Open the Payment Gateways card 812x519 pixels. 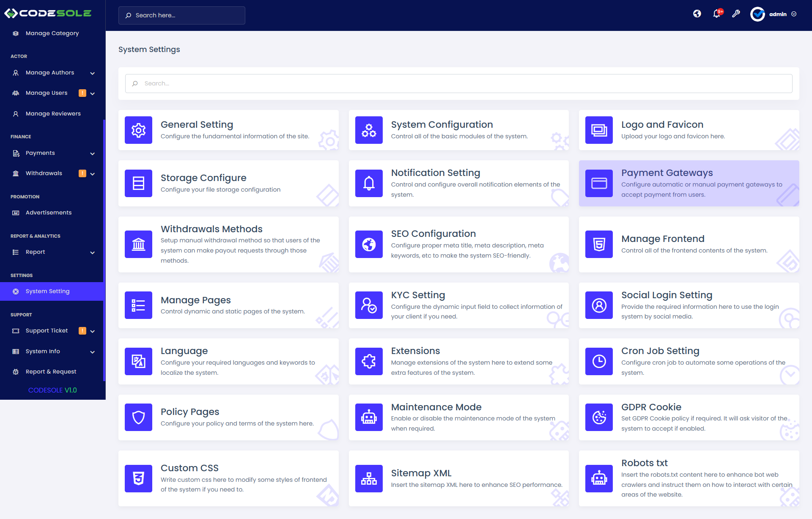click(x=689, y=183)
